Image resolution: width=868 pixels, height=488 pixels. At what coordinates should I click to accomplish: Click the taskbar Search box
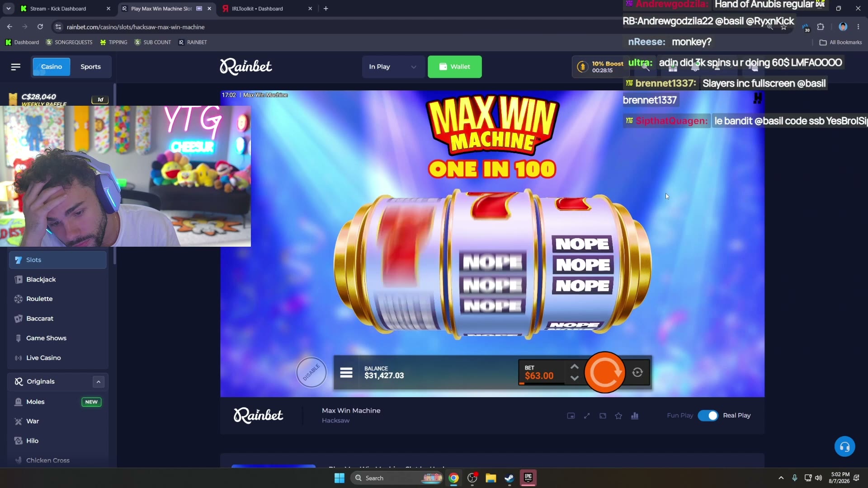click(397, 478)
